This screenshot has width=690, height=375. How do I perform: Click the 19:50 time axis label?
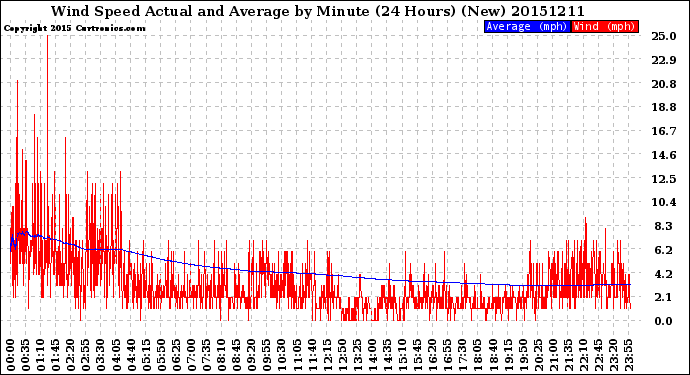523,355
